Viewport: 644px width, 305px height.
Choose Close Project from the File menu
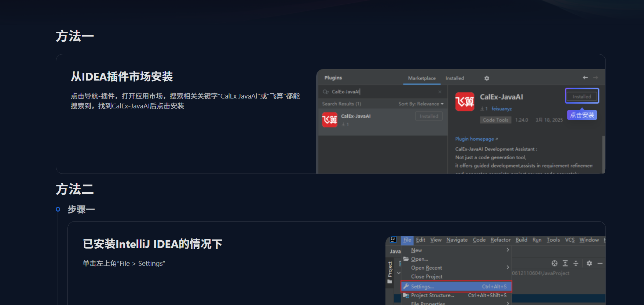[457, 276]
